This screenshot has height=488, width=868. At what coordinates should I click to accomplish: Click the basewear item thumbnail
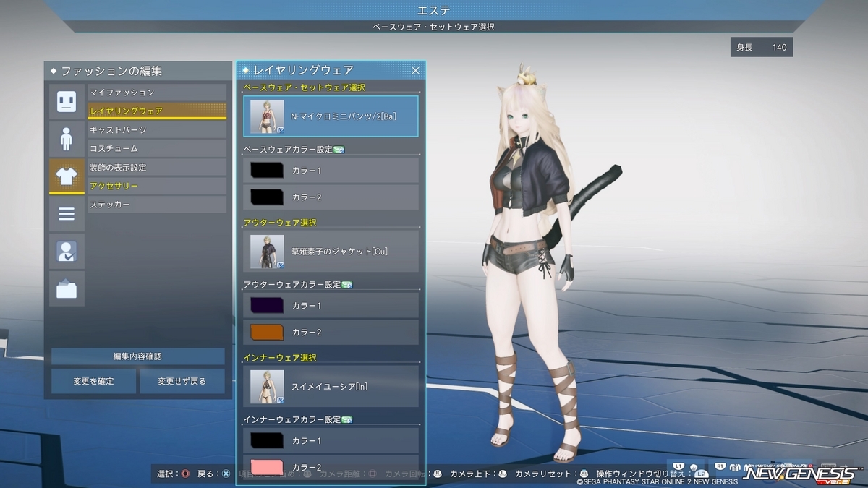[267, 116]
